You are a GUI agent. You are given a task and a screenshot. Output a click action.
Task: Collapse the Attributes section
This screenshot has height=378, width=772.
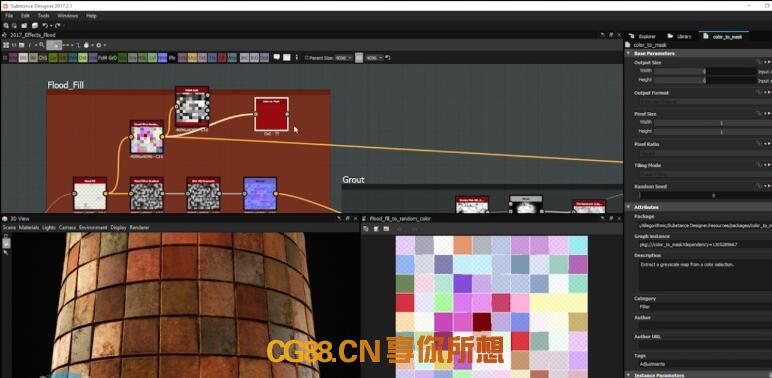click(628, 207)
